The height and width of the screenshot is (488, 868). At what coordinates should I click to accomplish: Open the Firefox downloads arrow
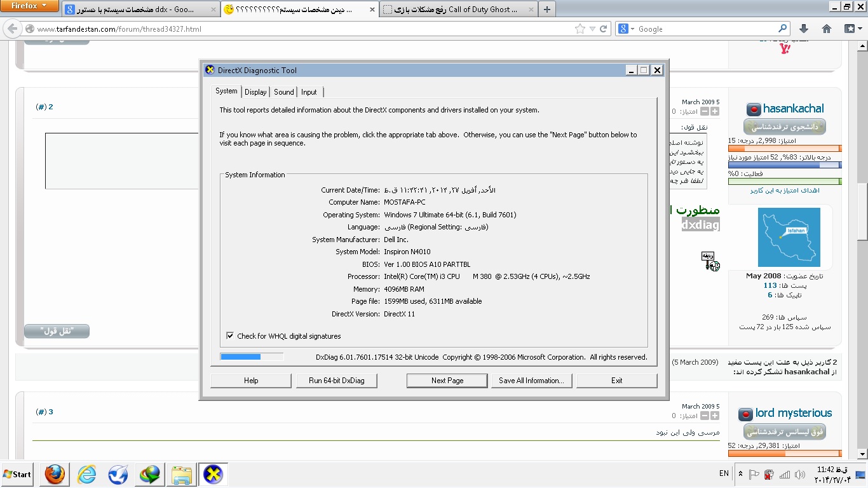tap(803, 29)
